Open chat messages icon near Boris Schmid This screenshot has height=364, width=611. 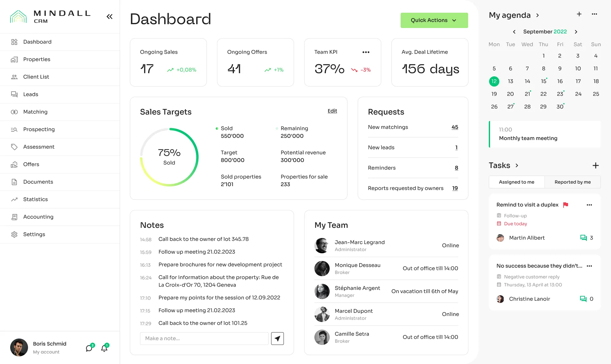pyautogui.click(x=89, y=348)
